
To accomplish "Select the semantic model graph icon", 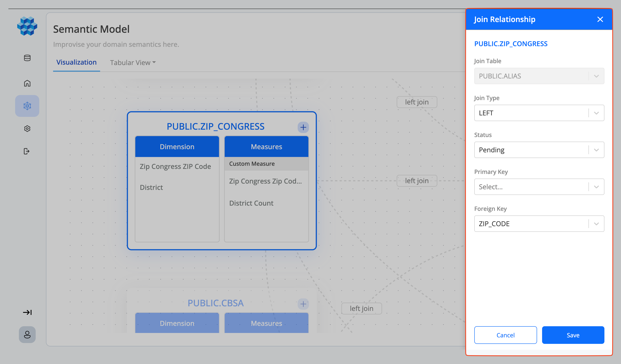I will click(27, 106).
